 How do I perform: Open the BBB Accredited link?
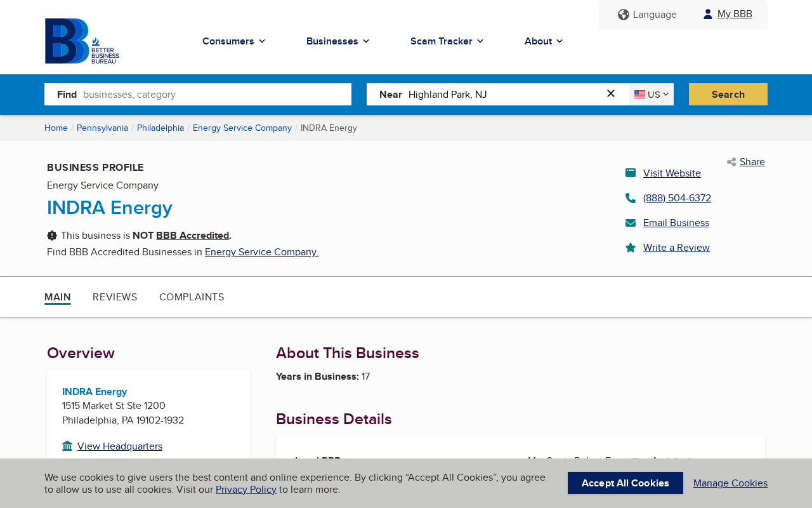point(192,236)
